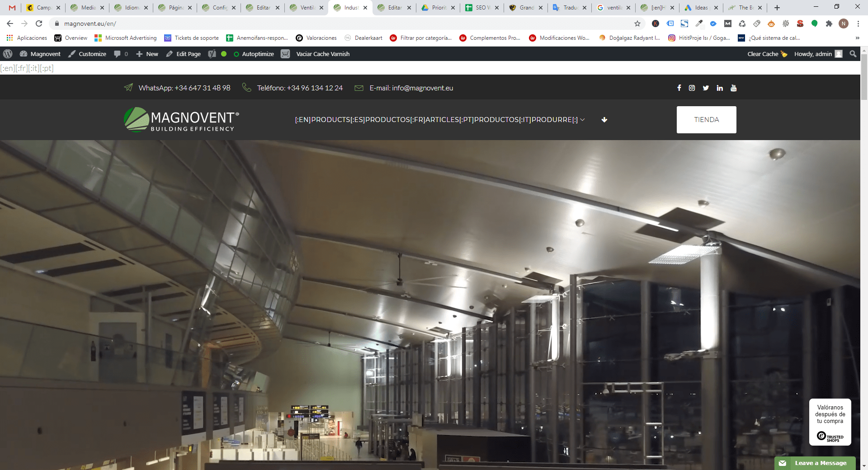Click the site padlock icon in address bar

[57, 23]
